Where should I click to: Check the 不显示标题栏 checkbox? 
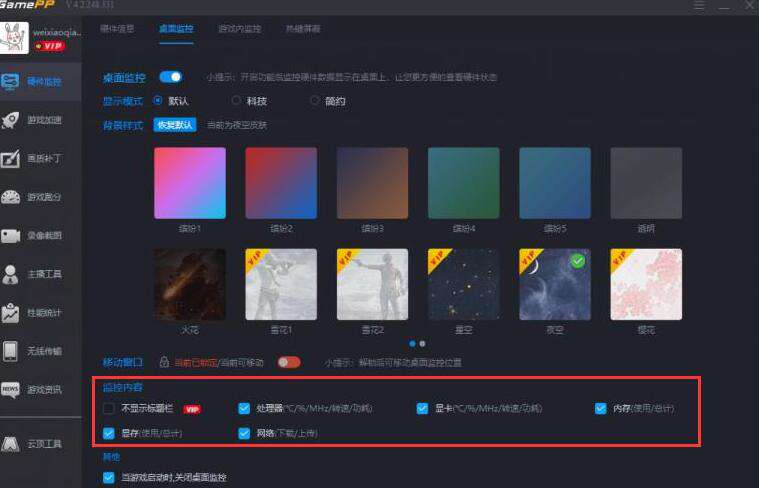coord(109,409)
